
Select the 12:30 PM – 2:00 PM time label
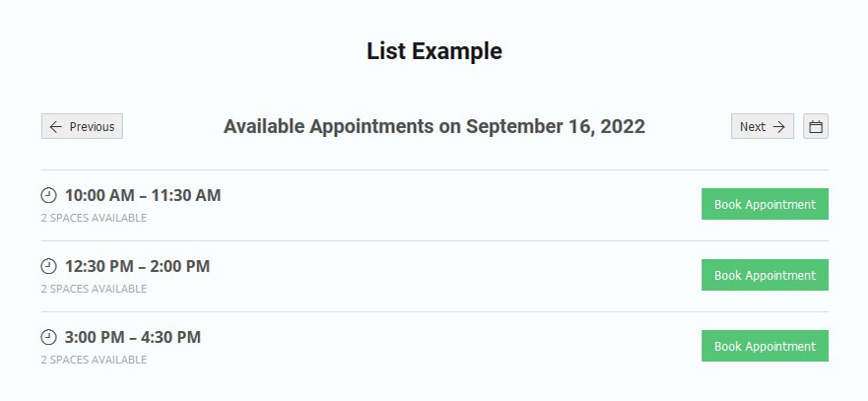[137, 266]
